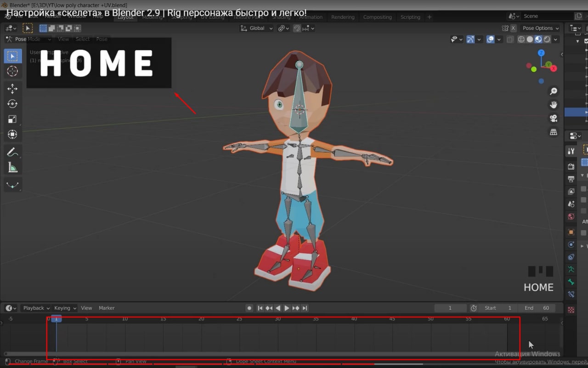Jump to the first frame

click(x=260, y=308)
